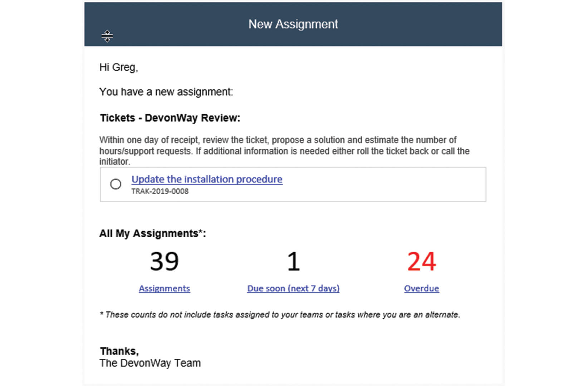Click the New Assignment header title
This screenshot has width=588, height=386.
click(293, 24)
